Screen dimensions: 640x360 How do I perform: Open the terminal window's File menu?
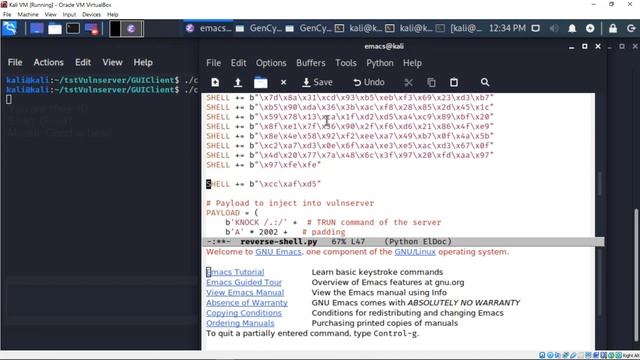coord(15,62)
